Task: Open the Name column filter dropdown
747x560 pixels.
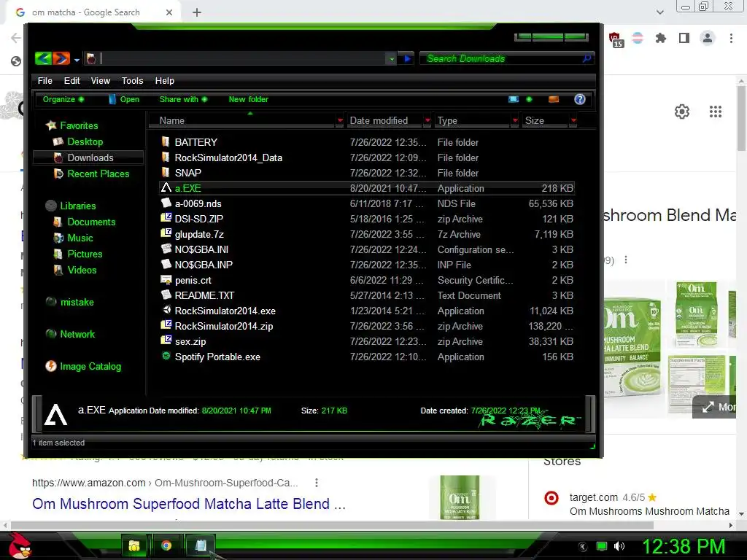Action: tap(340, 120)
